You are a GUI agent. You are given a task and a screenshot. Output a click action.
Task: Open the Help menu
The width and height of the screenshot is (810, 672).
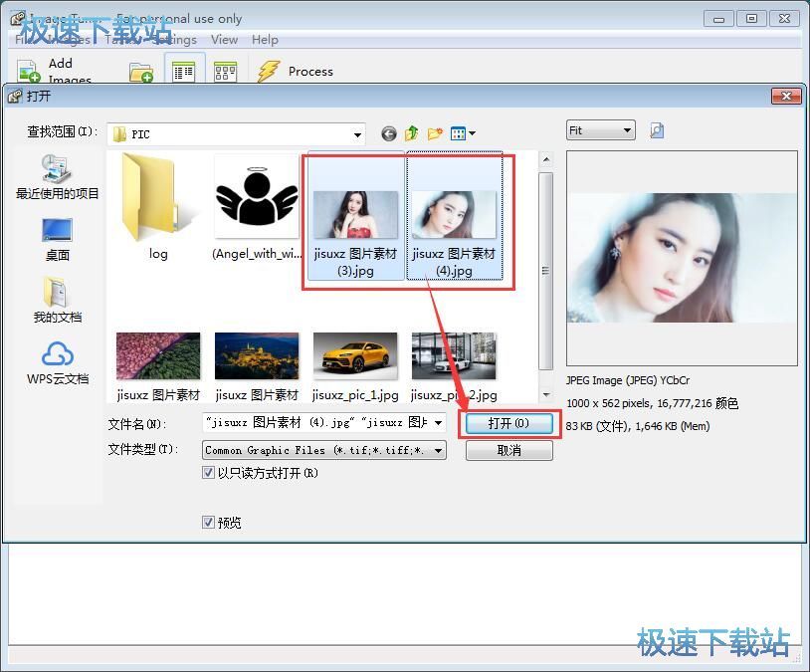click(x=265, y=40)
